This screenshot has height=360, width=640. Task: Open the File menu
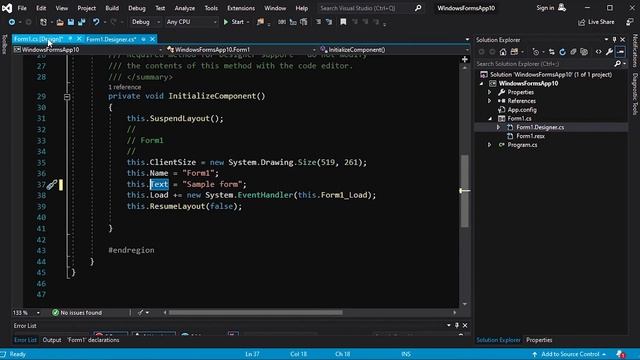[22, 8]
